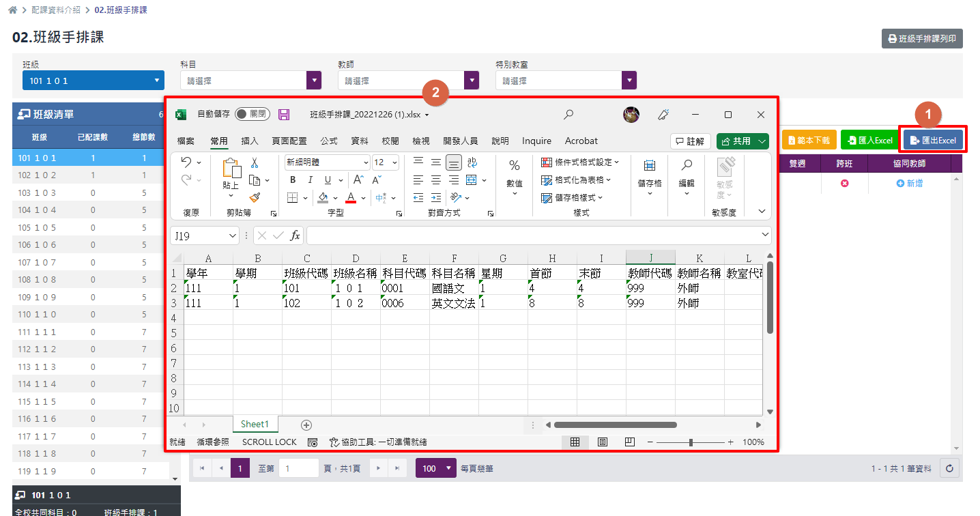Click the 新增 link under 協同教師
Viewport: 980px width, 516px height.
coord(910,184)
